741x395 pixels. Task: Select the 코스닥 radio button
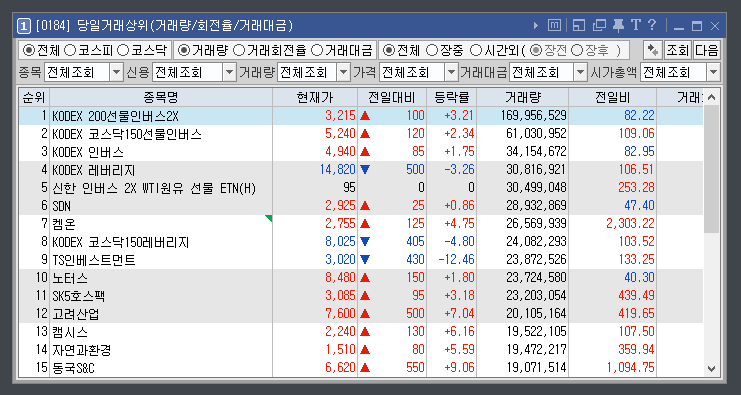(x=123, y=50)
